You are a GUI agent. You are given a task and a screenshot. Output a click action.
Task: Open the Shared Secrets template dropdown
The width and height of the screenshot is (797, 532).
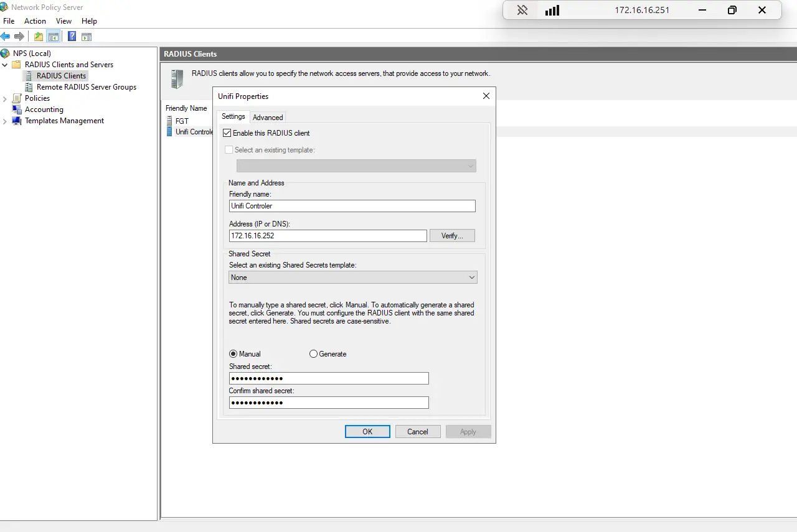click(x=353, y=278)
